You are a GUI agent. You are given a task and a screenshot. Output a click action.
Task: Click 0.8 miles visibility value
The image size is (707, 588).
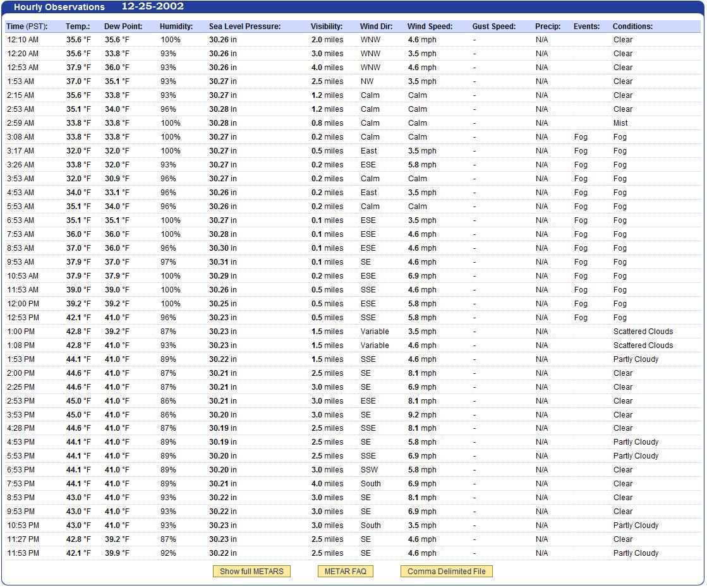(327, 123)
